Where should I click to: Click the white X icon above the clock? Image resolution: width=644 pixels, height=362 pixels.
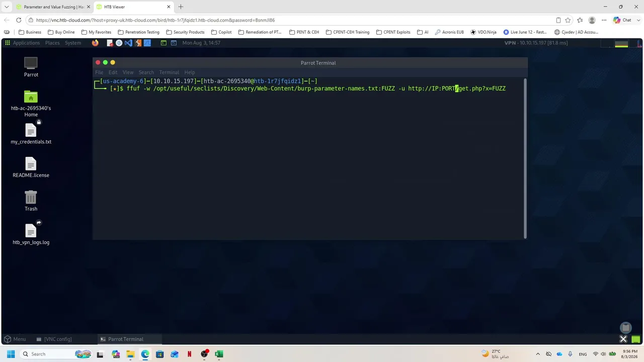click(x=623, y=339)
